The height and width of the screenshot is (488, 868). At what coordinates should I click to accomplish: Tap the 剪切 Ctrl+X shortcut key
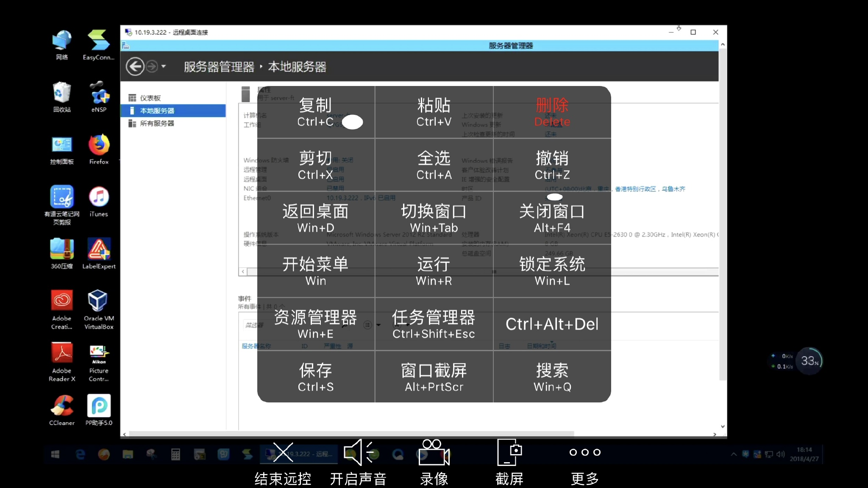coord(316,165)
